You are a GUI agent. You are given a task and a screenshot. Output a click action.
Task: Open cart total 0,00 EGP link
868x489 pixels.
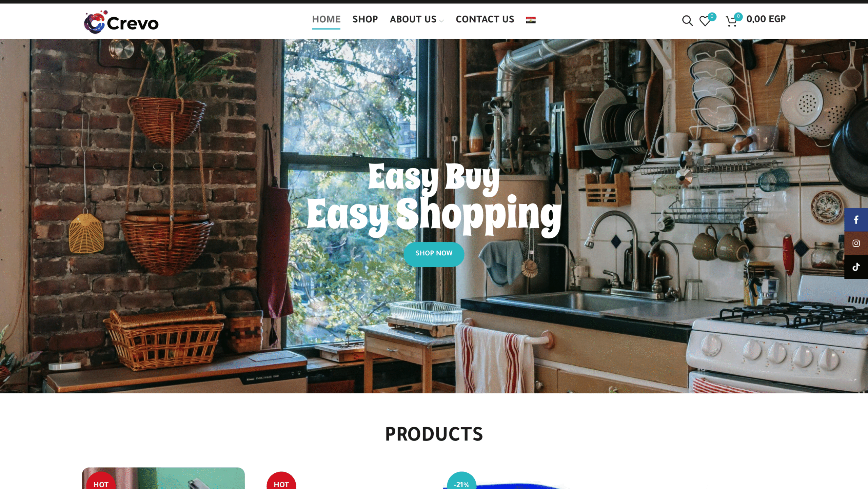pyautogui.click(x=766, y=19)
